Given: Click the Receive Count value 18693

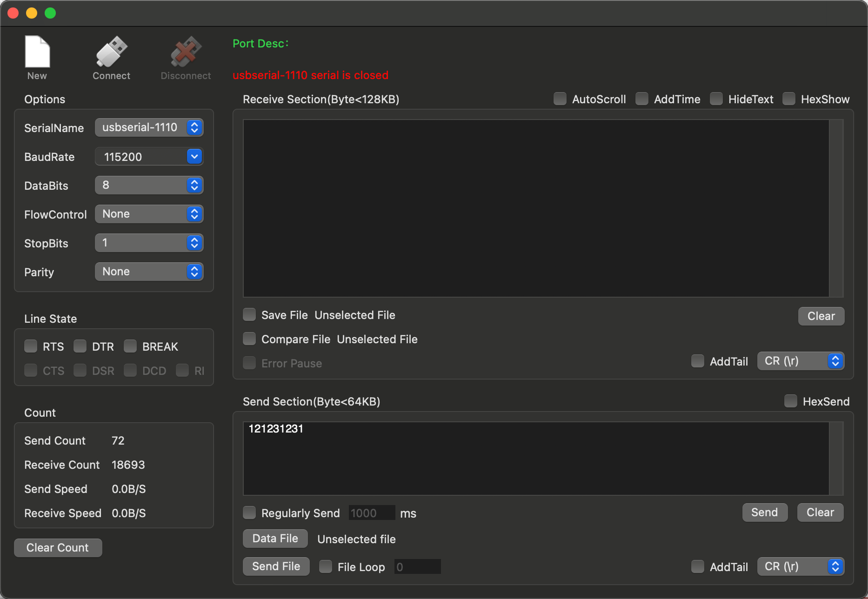Looking at the screenshot, I should click(x=128, y=465).
